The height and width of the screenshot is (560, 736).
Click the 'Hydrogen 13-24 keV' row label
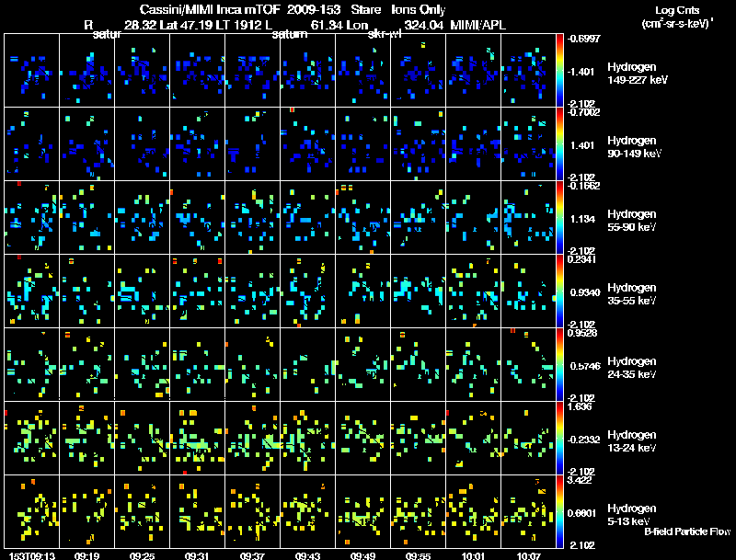click(632, 441)
